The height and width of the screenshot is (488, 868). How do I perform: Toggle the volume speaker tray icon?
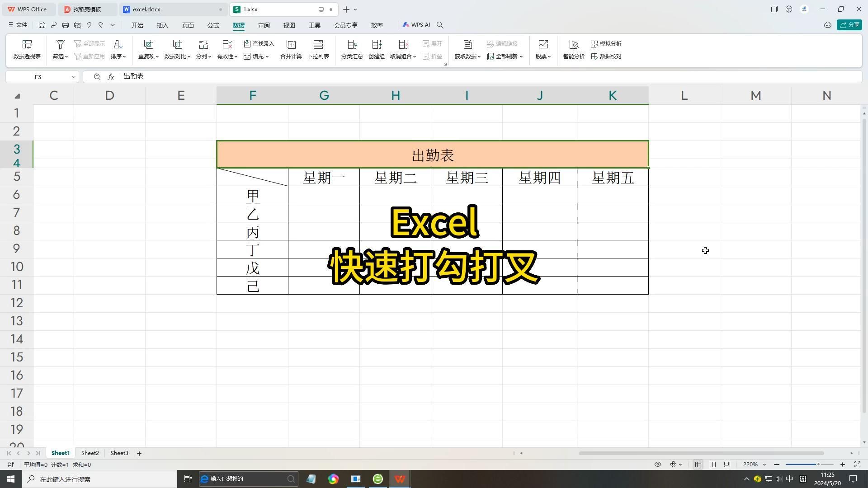[778, 479]
